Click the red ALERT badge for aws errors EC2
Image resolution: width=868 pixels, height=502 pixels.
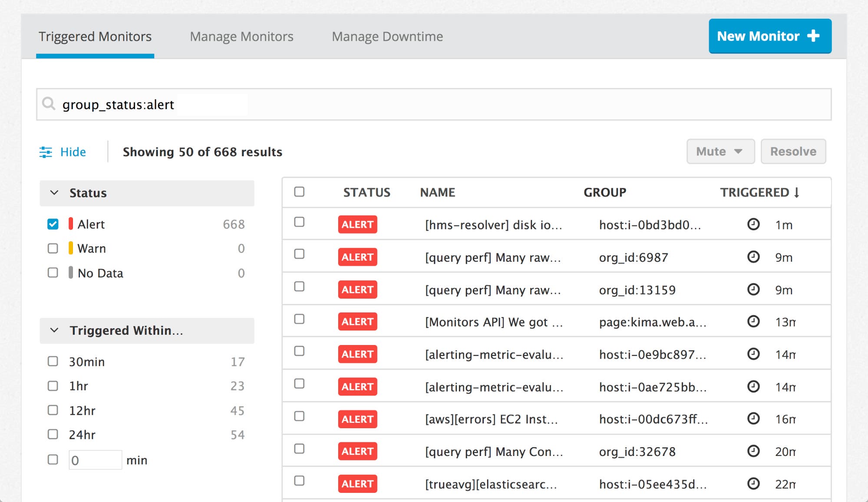coord(357,419)
